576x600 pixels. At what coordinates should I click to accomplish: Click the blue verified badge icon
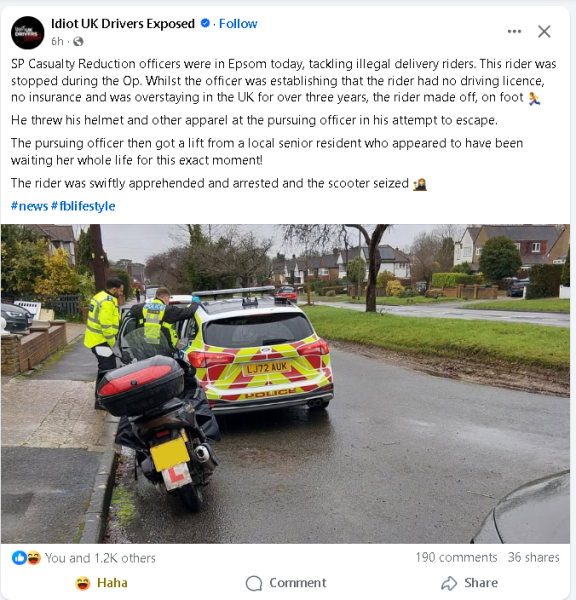tap(205, 23)
